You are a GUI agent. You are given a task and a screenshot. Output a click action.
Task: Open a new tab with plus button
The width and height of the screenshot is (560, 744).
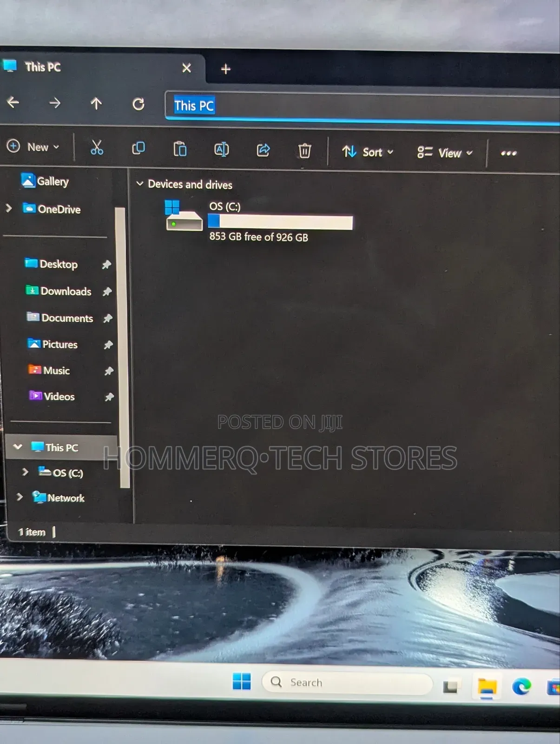coord(226,69)
